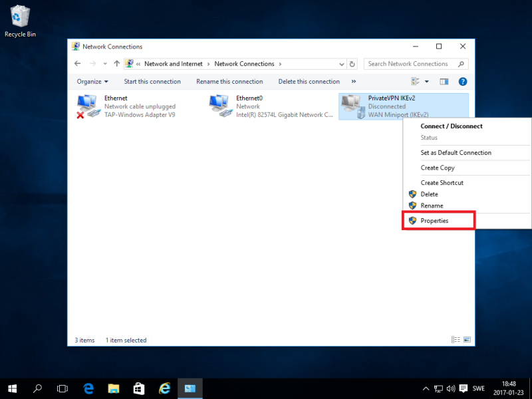The width and height of the screenshot is (532, 399).
Task: Go back using the back arrow
Action: 78,64
